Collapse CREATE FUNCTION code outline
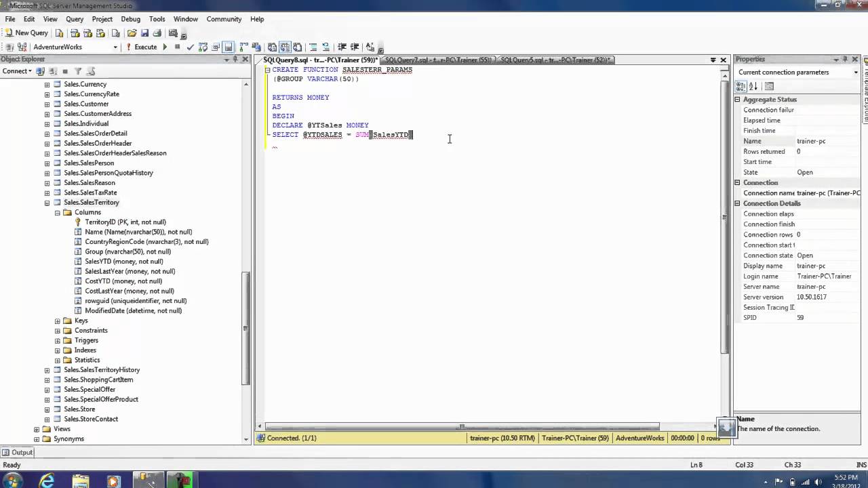The image size is (868, 488). (268, 70)
